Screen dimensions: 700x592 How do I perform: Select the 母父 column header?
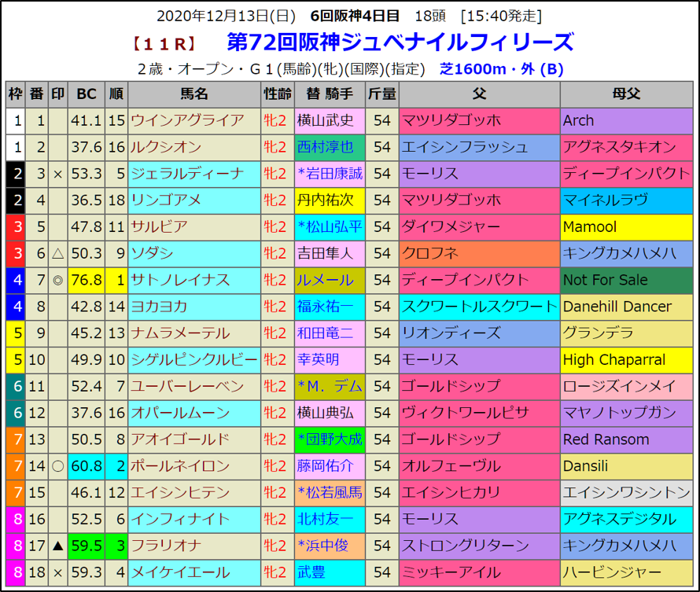point(626,94)
